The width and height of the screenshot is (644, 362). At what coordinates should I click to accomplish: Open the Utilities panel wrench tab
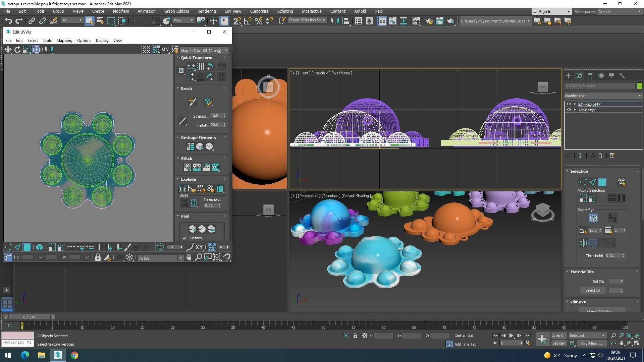click(x=622, y=76)
